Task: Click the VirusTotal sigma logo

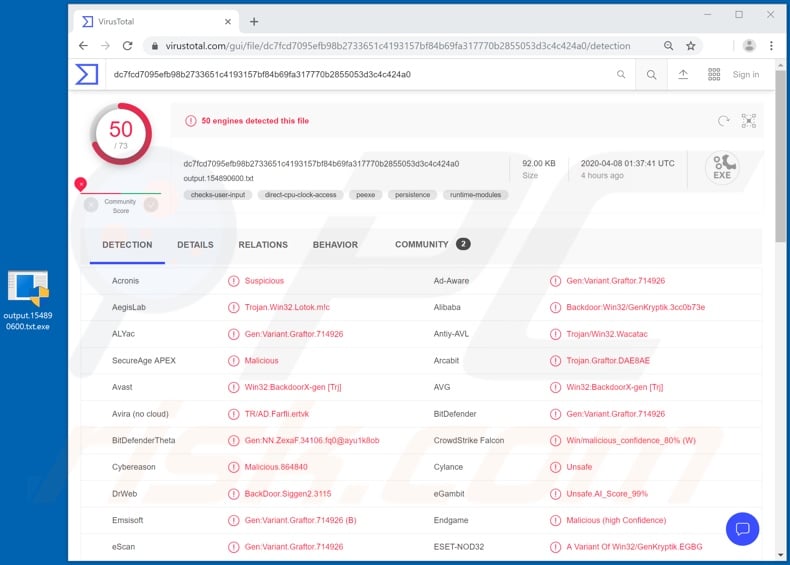Action: [x=87, y=74]
